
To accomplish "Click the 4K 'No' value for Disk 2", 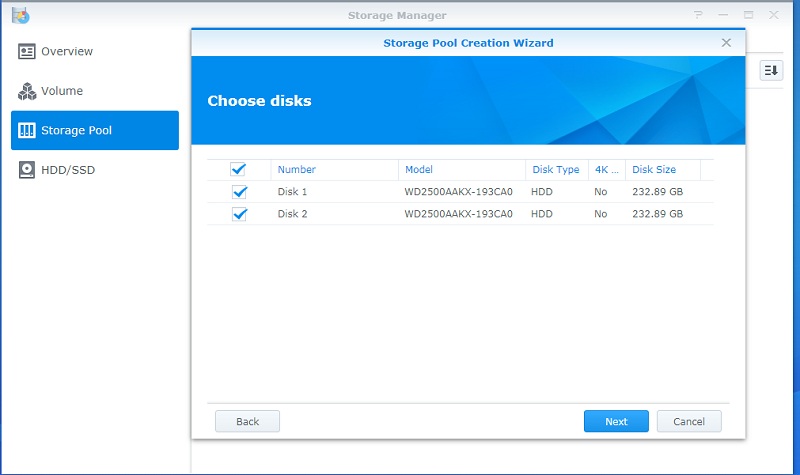I will coord(601,214).
